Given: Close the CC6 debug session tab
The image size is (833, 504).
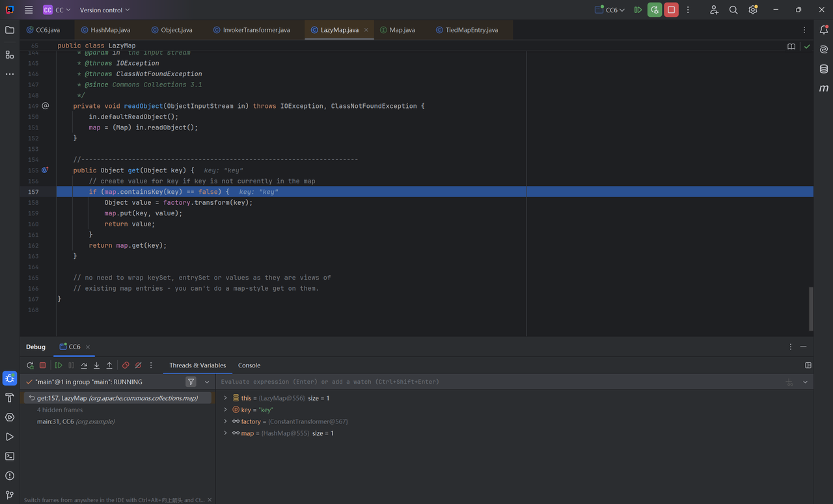Looking at the screenshot, I should click(x=88, y=347).
